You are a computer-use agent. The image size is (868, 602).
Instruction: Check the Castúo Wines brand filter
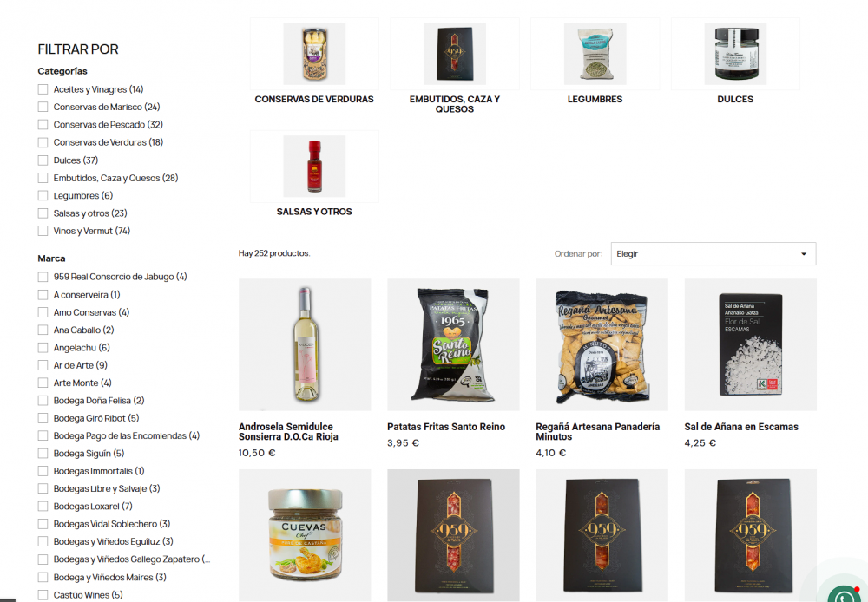coord(43,595)
